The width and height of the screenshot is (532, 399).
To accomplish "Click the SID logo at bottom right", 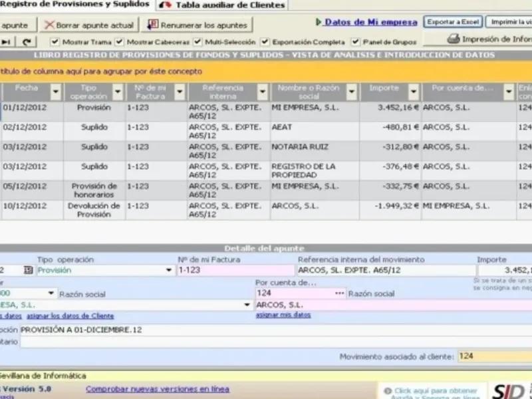I will [509, 390].
